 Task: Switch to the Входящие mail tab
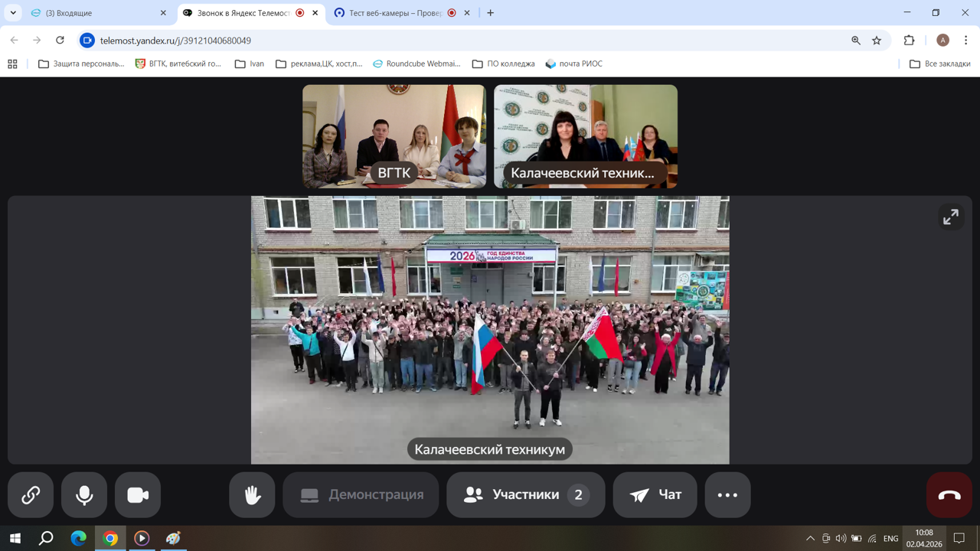[92, 13]
